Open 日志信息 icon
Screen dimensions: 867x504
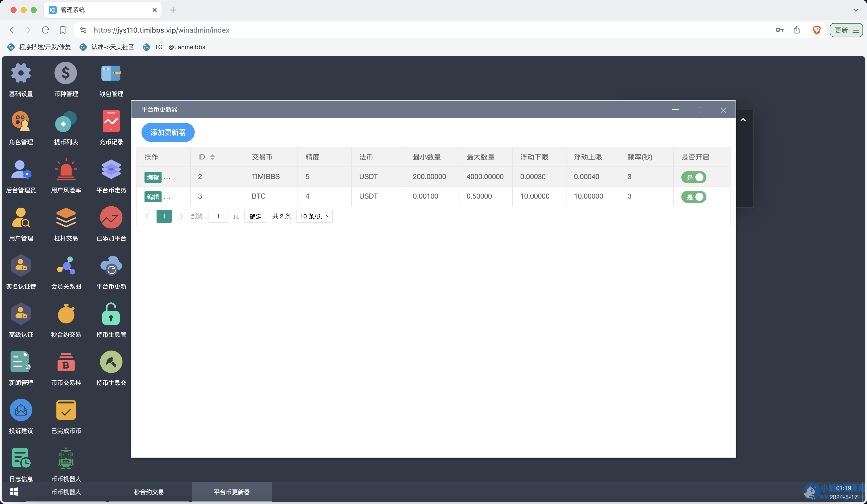(21, 458)
